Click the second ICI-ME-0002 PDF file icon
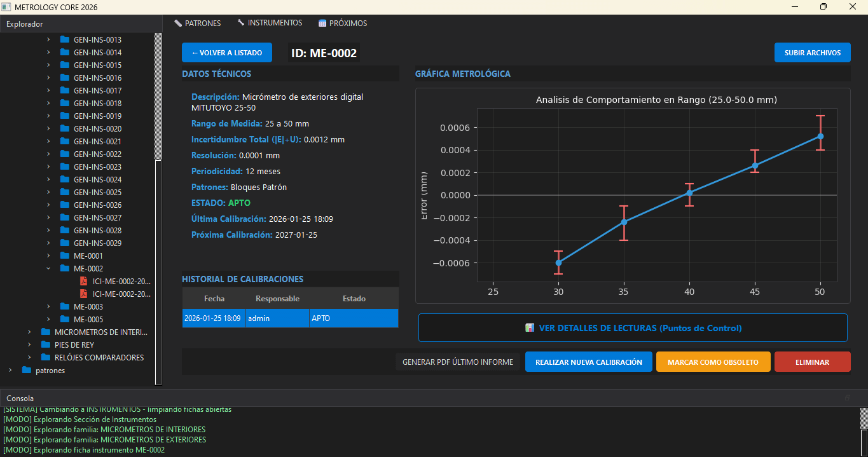This screenshot has width=868, height=457. (83, 294)
